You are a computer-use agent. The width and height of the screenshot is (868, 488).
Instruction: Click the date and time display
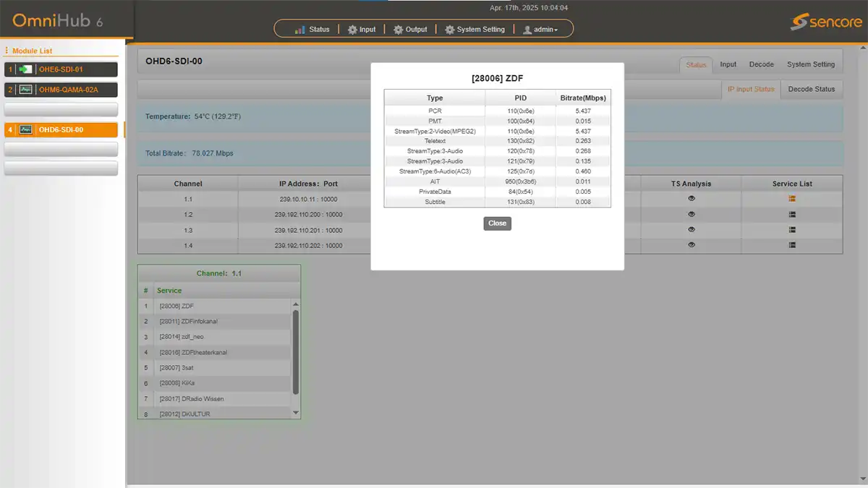click(529, 8)
